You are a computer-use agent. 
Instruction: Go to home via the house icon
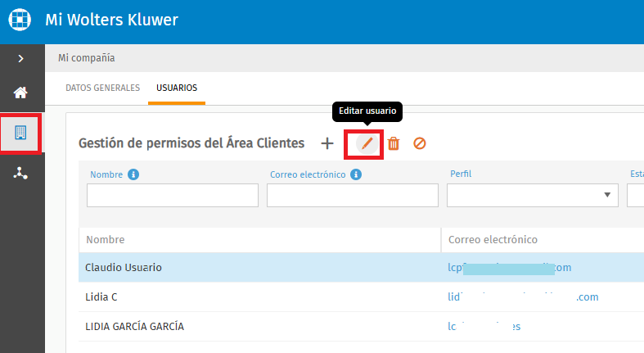tap(20, 93)
